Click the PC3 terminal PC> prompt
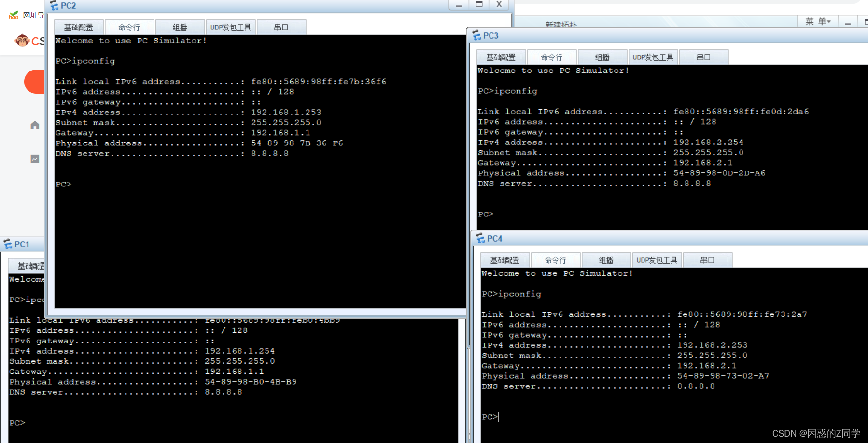Image resolution: width=868 pixels, height=443 pixels. (486, 214)
